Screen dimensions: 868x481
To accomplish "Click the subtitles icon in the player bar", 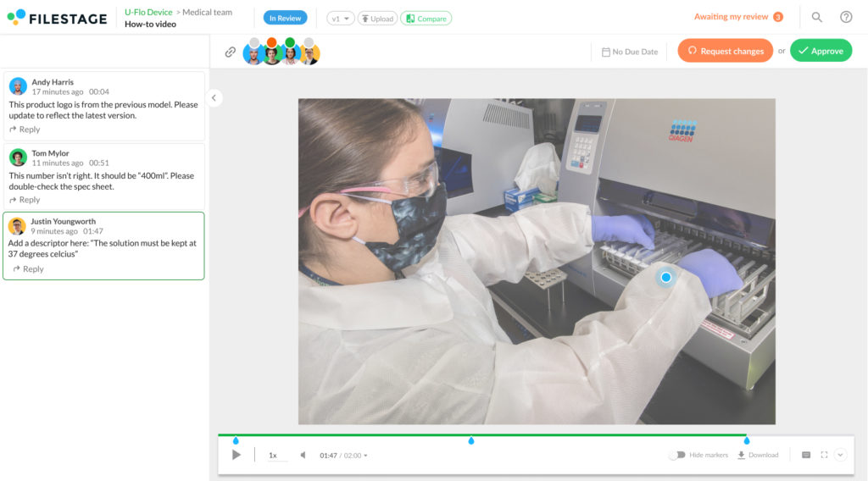I will pyautogui.click(x=806, y=455).
